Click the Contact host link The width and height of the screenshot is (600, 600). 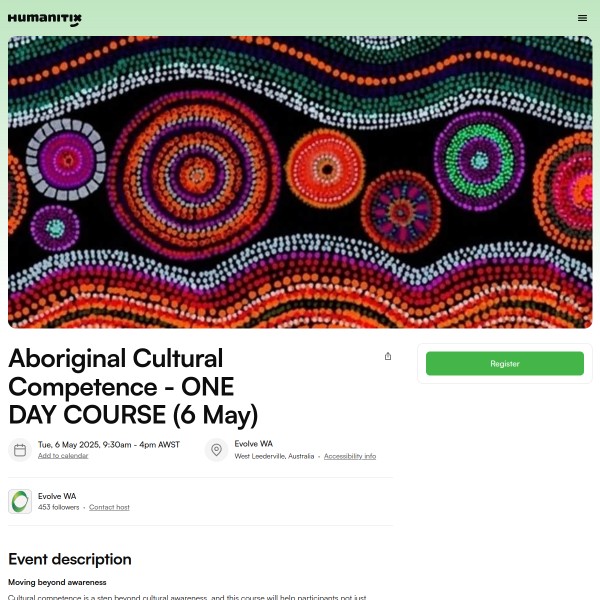coord(109,507)
